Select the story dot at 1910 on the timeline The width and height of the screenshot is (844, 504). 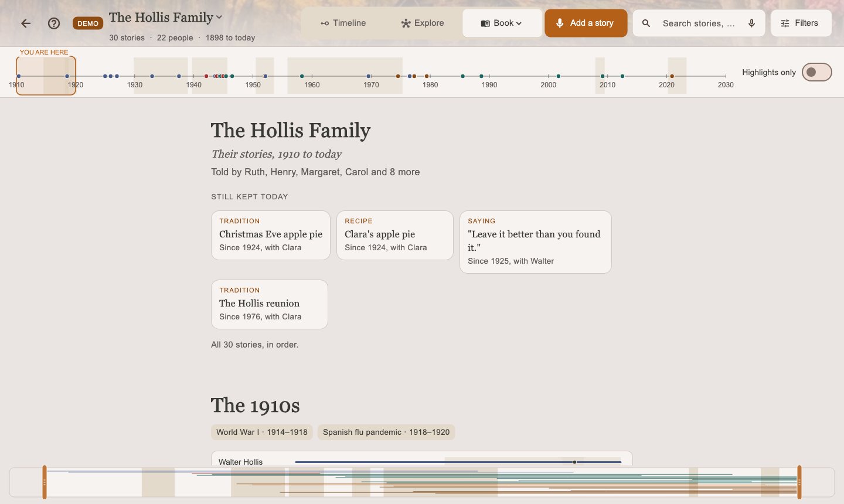(19, 76)
